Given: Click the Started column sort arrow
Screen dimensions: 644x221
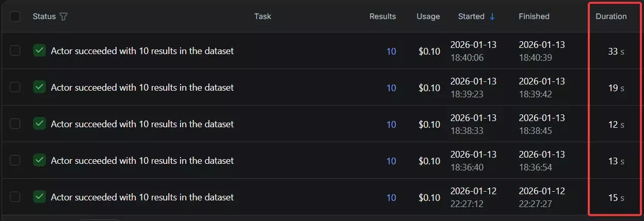Looking at the screenshot, I should click(492, 16).
